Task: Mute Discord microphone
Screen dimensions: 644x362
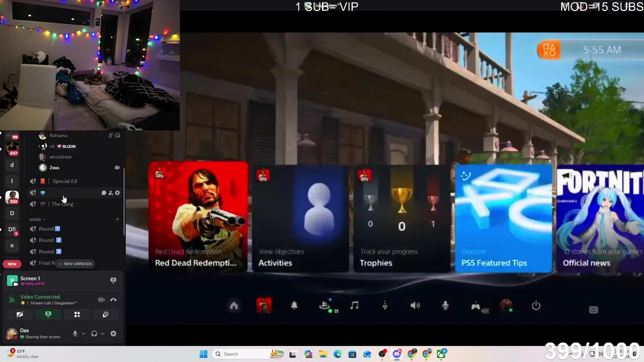Action: point(75,333)
